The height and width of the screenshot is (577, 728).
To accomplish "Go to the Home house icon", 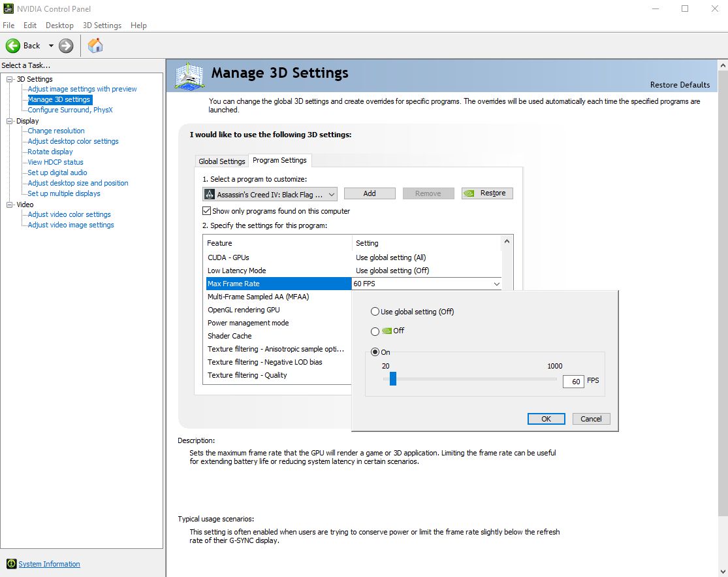I will coord(95,46).
